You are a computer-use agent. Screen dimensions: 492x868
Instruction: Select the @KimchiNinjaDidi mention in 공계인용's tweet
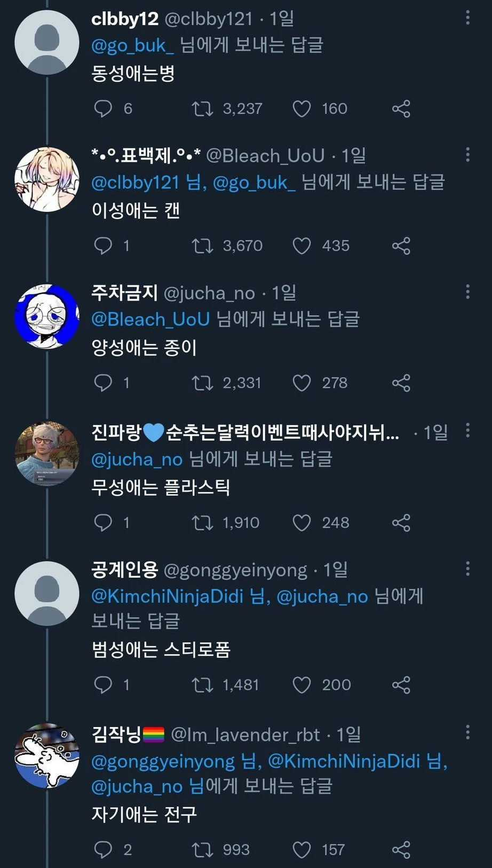pos(166,597)
